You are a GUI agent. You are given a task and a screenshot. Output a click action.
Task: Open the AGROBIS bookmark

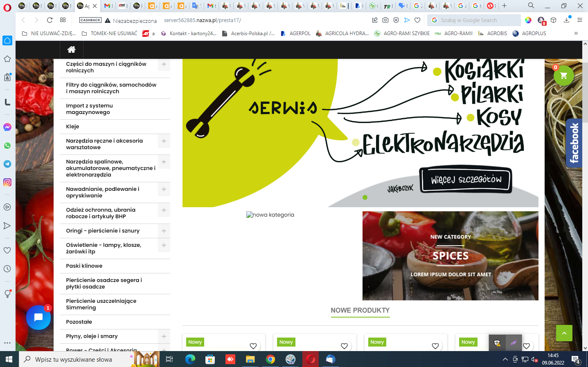[493, 34]
